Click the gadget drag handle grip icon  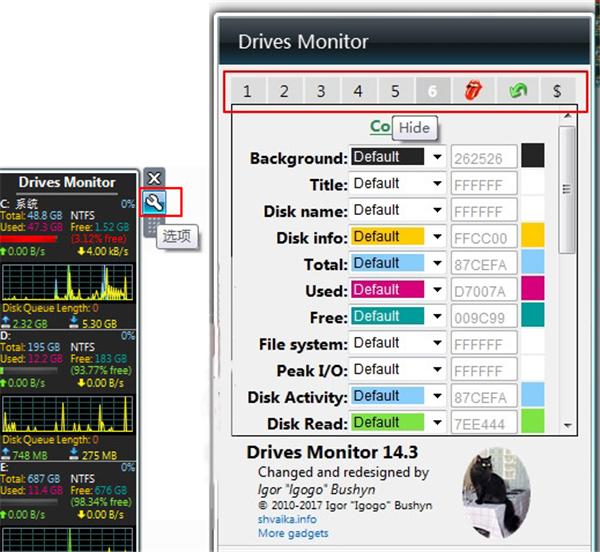[x=152, y=226]
